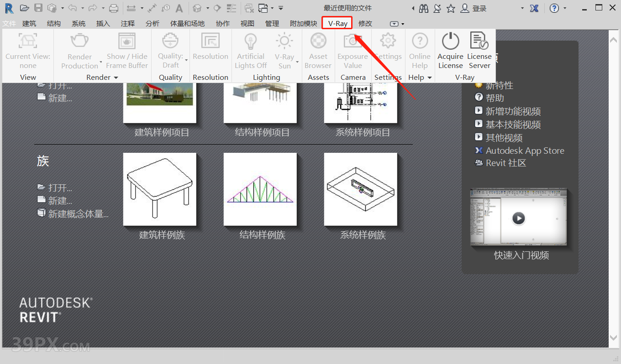This screenshot has height=364, width=621.
Task: Open the 文件 file menu tab
Action: 9,24
